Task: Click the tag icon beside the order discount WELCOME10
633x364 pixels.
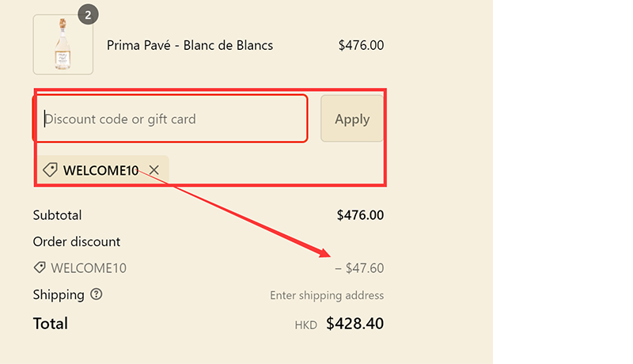Action: click(40, 268)
